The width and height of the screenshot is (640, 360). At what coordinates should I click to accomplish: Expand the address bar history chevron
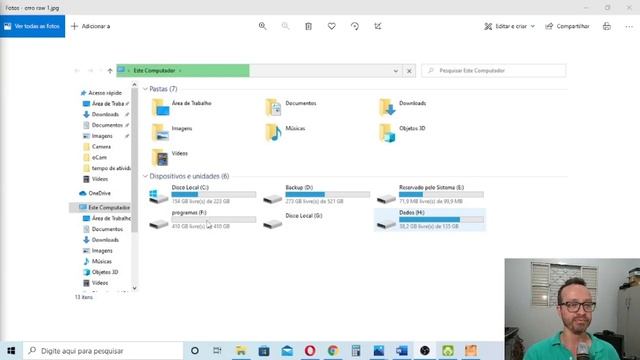coord(396,71)
